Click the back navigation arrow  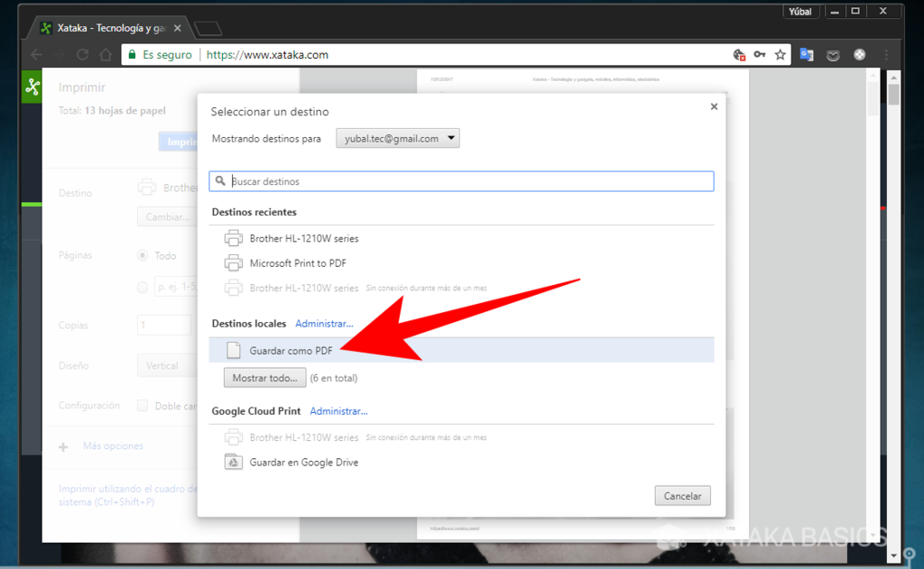pyautogui.click(x=35, y=54)
